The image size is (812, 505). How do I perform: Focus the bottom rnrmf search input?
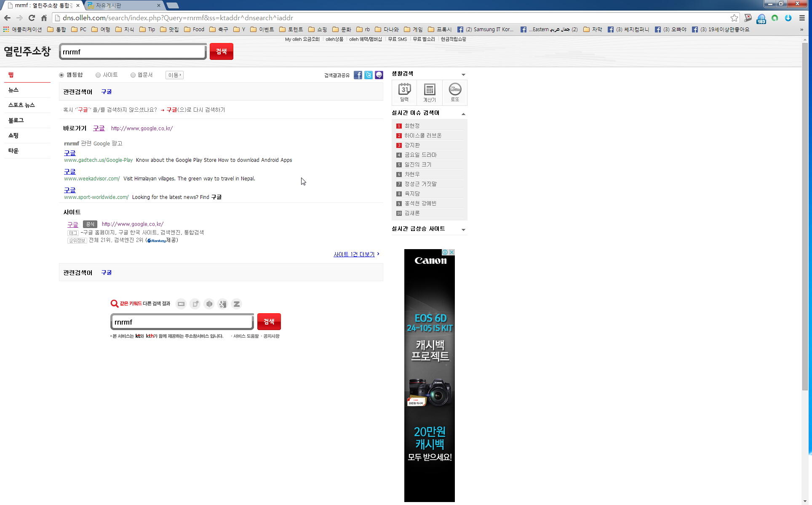182,322
